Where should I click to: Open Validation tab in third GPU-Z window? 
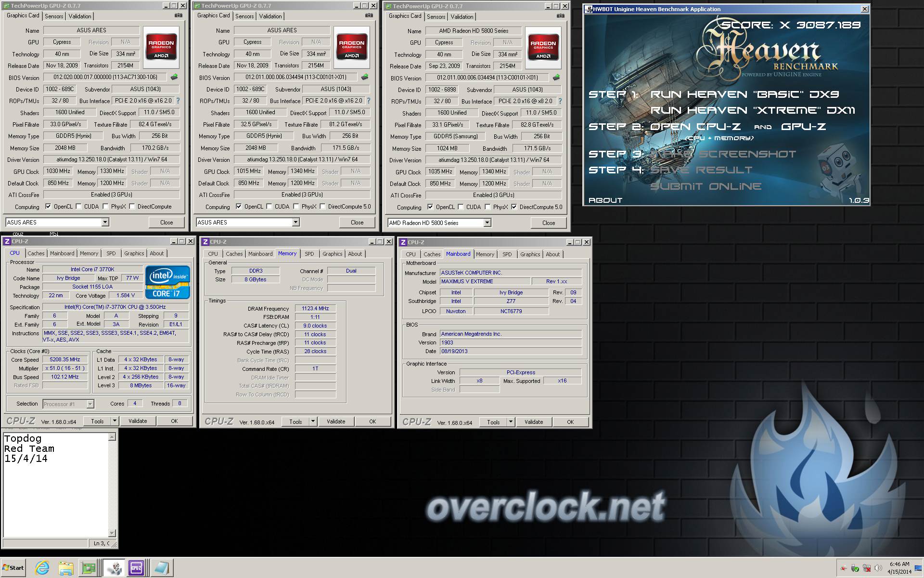pyautogui.click(x=462, y=16)
